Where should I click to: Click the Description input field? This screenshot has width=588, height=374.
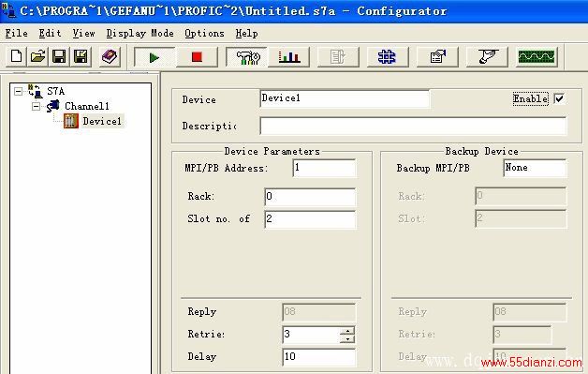tap(413, 126)
